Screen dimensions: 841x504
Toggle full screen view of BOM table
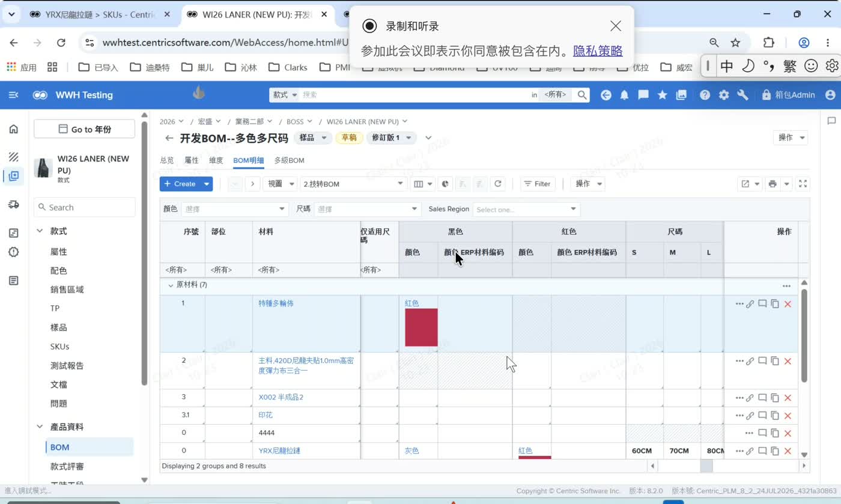pyautogui.click(x=803, y=184)
